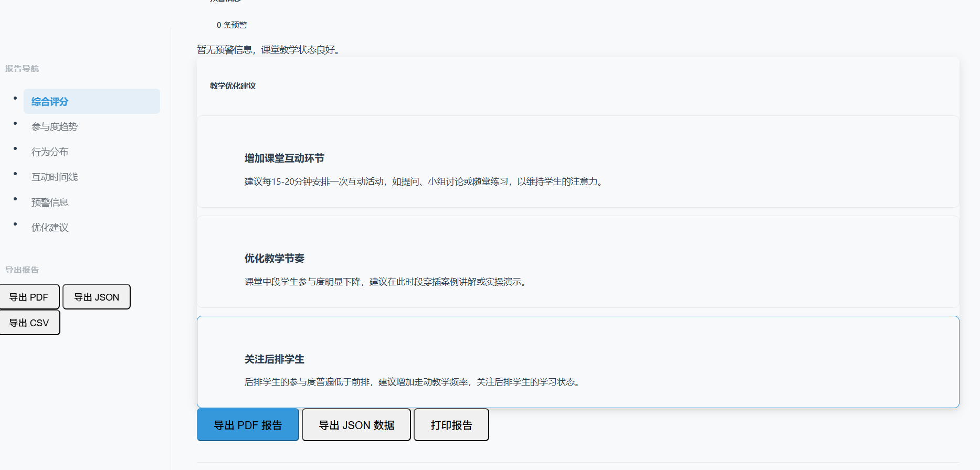Click the 0 条预警 badge
Viewport: 980px width, 470px height.
coord(231,25)
